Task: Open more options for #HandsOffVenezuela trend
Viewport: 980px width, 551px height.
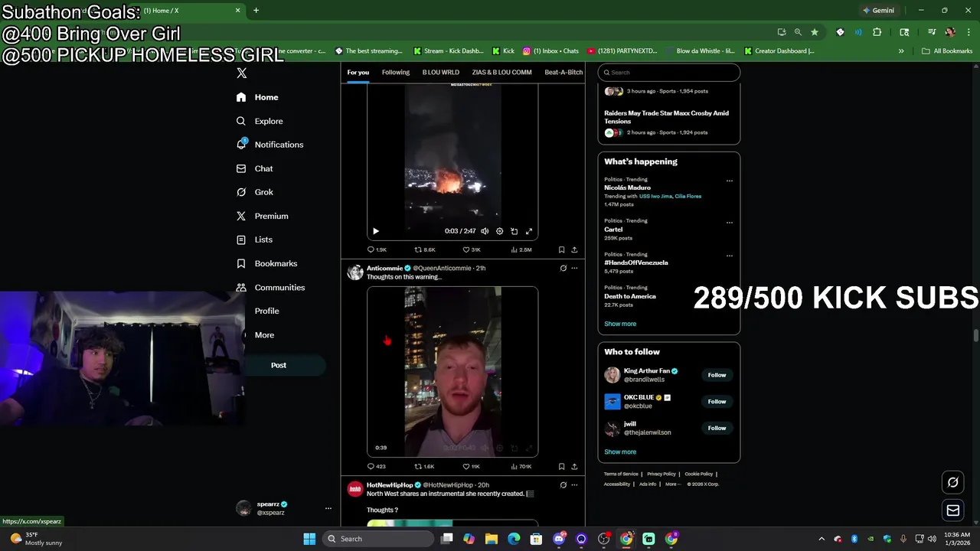Action: 729,256
